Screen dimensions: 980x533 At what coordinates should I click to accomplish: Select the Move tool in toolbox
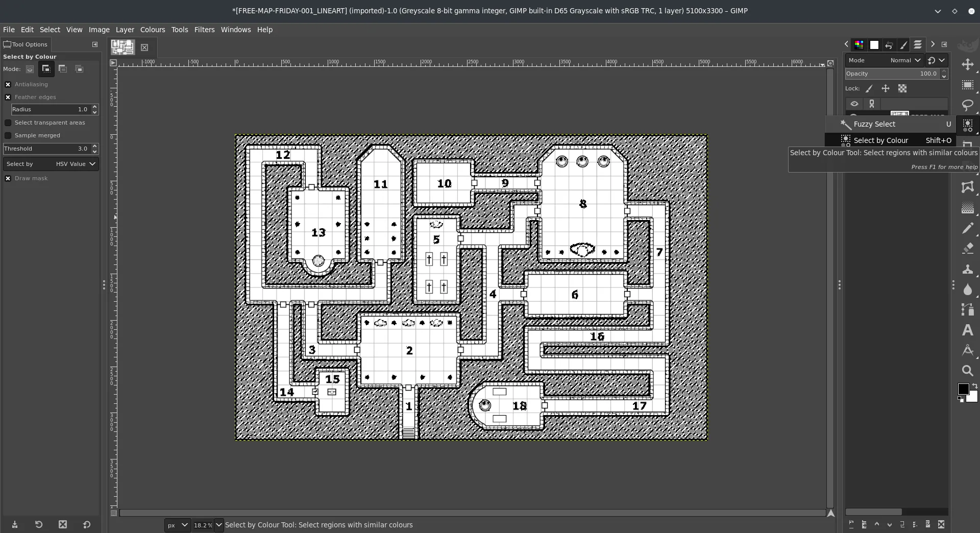(967, 65)
